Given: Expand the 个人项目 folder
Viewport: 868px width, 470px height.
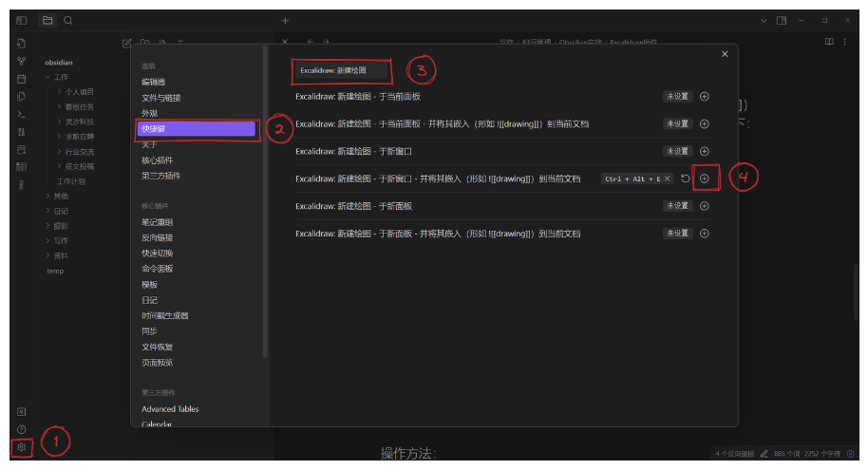Looking at the screenshot, I should [x=59, y=92].
